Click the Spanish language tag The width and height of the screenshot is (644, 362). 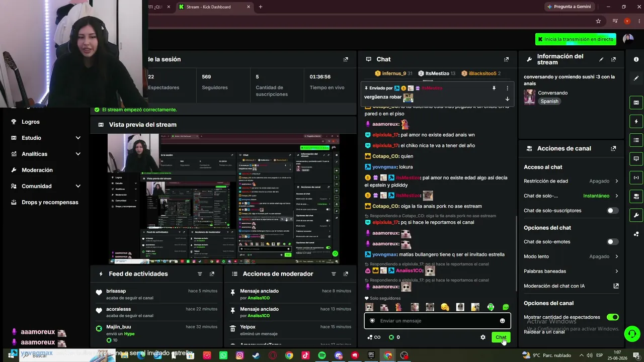click(549, 101)
